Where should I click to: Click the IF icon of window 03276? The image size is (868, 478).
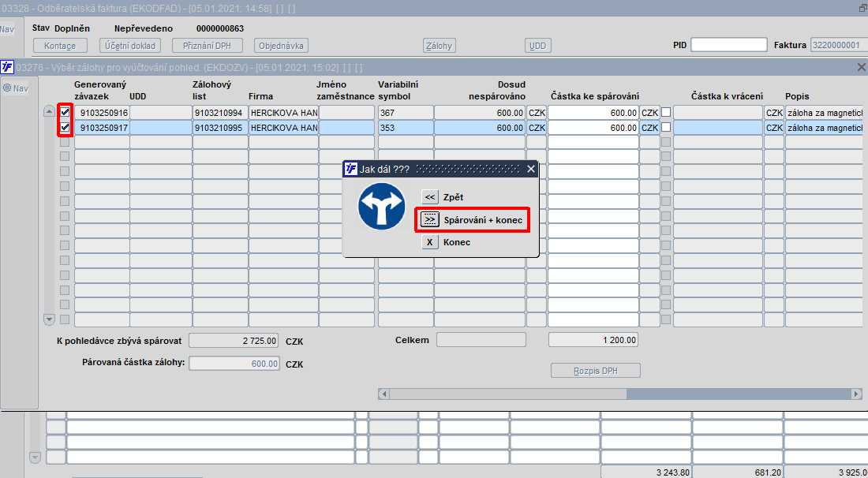tap(7, 67)
